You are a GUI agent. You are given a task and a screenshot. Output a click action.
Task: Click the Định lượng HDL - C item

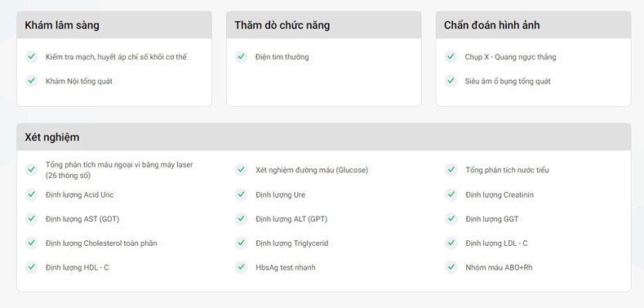78,267
